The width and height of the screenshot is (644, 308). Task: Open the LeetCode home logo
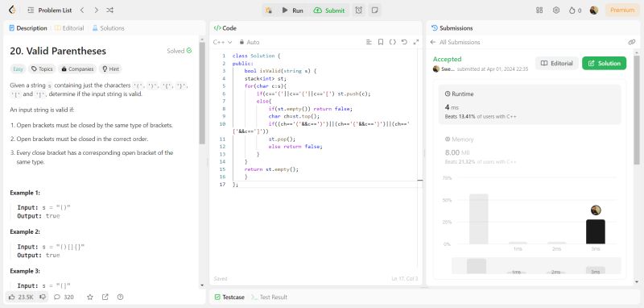tap(12, 10)
